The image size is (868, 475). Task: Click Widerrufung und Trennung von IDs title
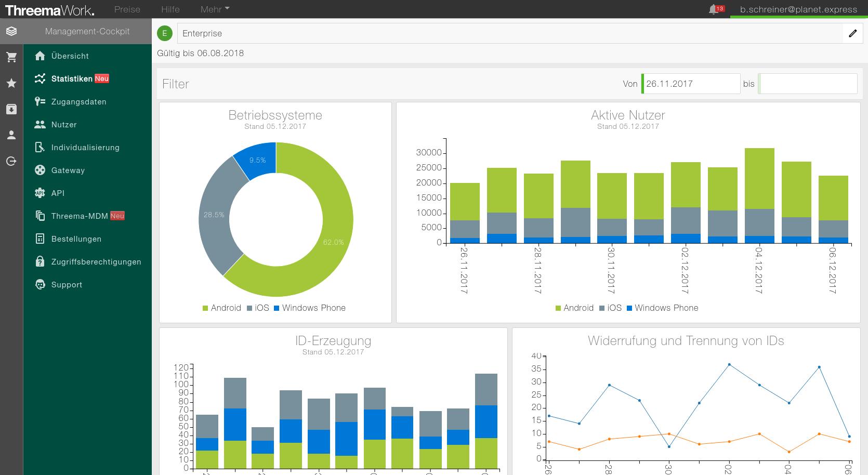686,340
